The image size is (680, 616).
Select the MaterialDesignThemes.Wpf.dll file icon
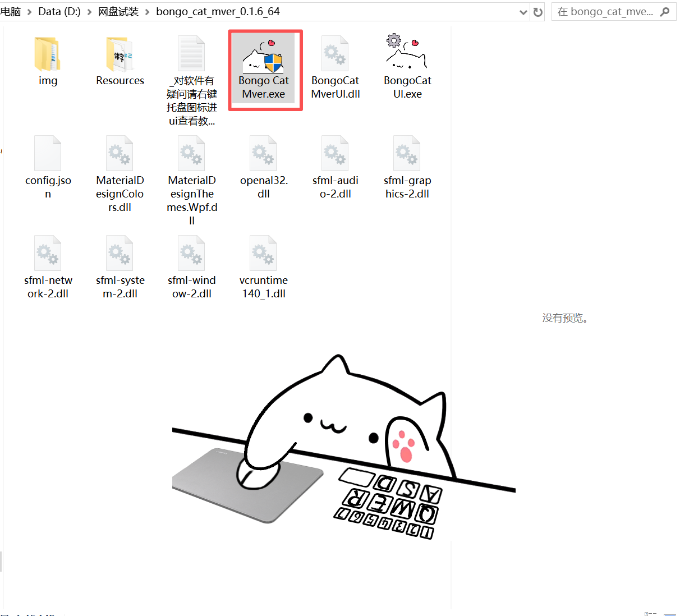pos(191,153)
